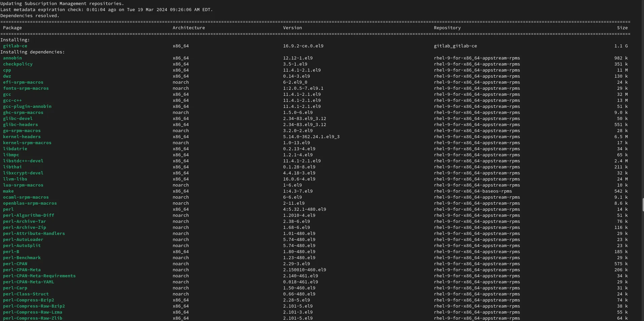Select version 16.9.2-ce.0.el9 text
Screen dimensions: 644x321
[303, 46]
